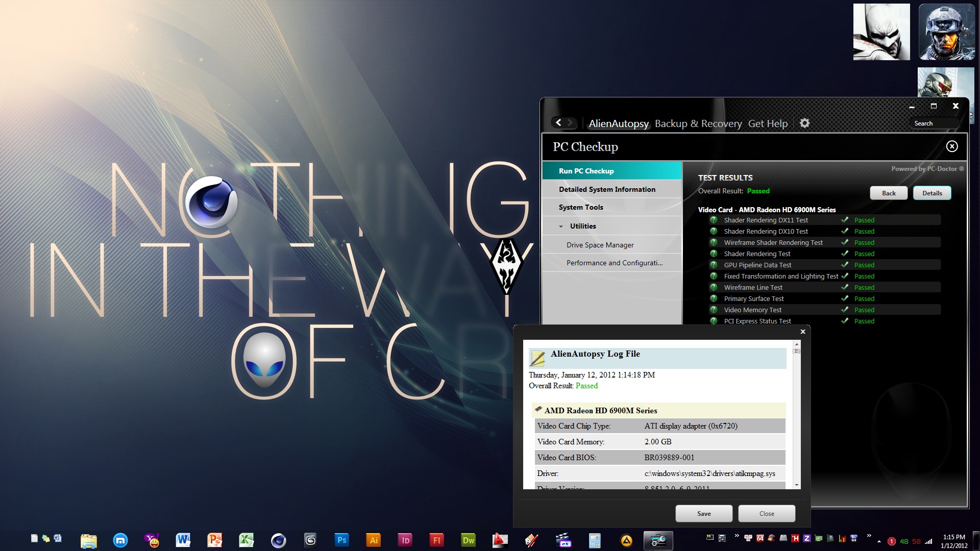Click help icon beside Shader Rendering DX11 Test
This screenshot has height=551, width=980.
[714, 220]
